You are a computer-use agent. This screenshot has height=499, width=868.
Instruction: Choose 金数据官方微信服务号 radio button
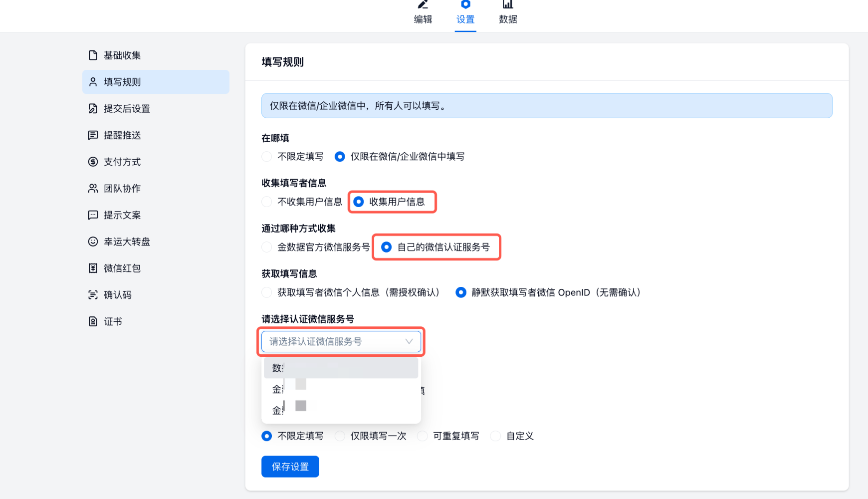click(x=267, y=247)
